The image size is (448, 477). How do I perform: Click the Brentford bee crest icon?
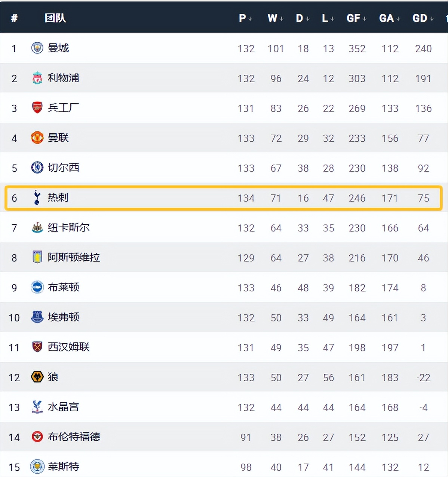click(37, 437)
